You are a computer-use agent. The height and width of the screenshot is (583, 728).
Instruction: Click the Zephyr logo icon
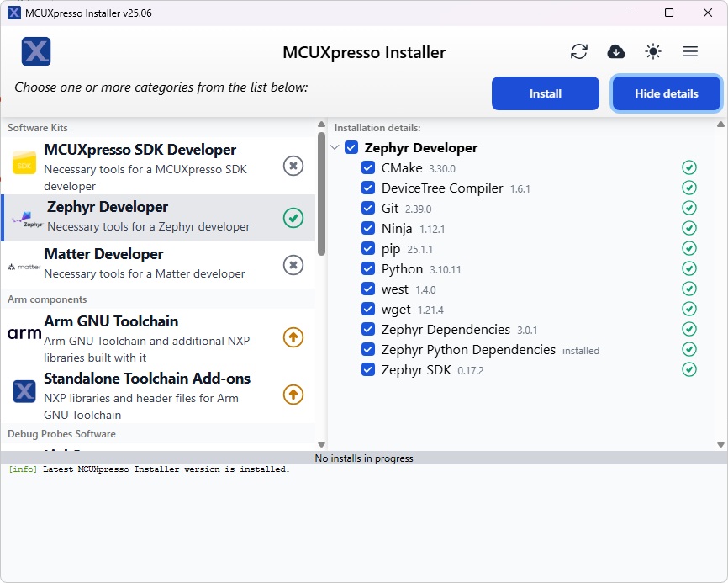(27, 220)
